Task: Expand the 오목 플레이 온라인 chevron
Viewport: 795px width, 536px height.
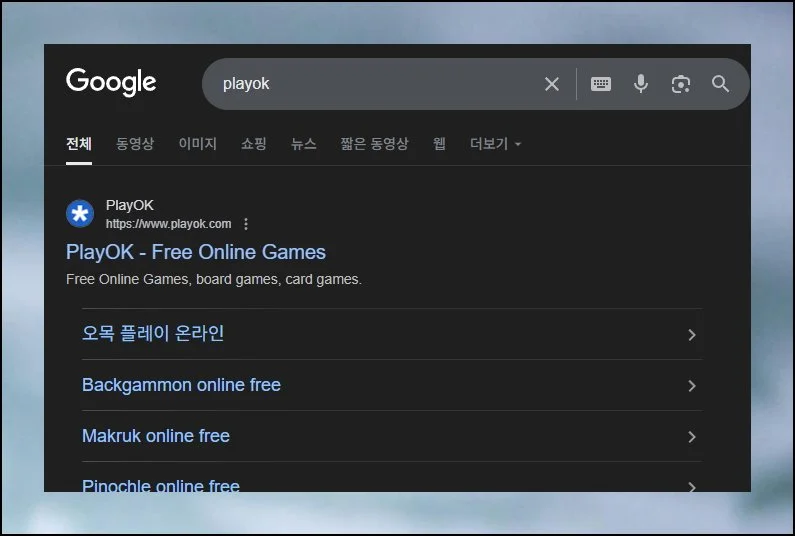Action: point(691,335)
